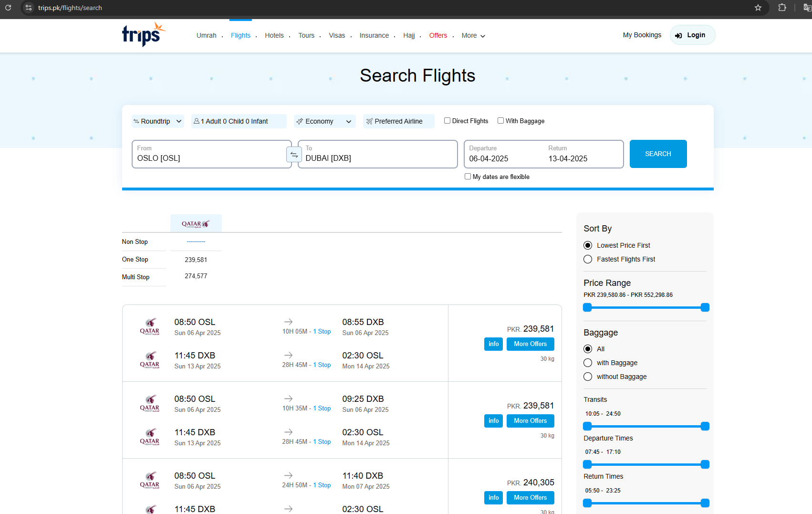Expand the More navigation menu

473,35
